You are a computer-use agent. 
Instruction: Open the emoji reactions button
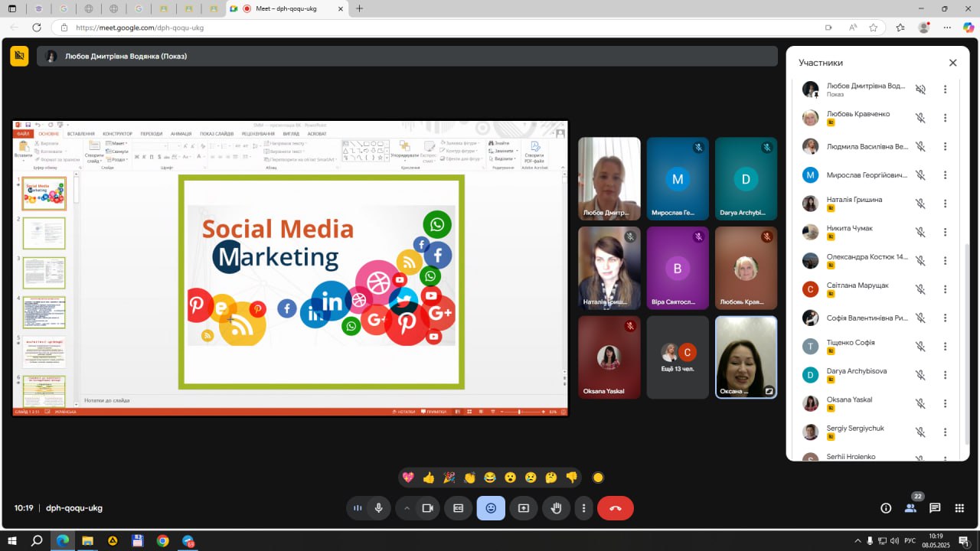pos(491,508)
